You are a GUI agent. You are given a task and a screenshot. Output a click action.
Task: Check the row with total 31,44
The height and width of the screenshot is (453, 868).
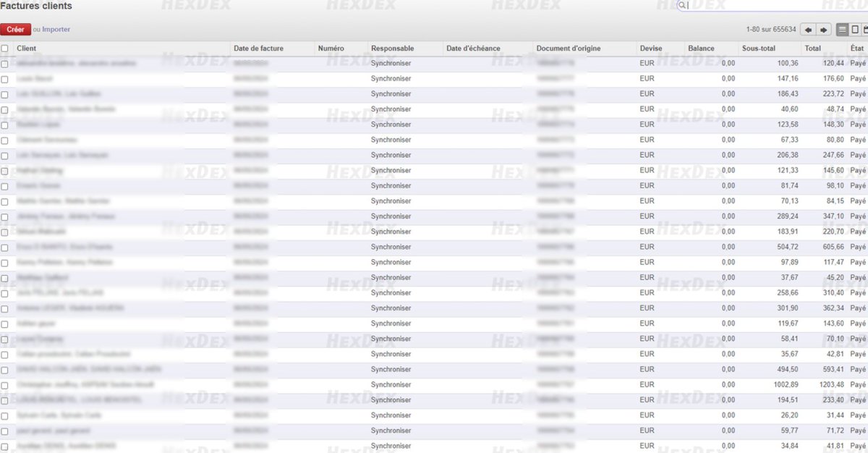click(x=5, y=415)
